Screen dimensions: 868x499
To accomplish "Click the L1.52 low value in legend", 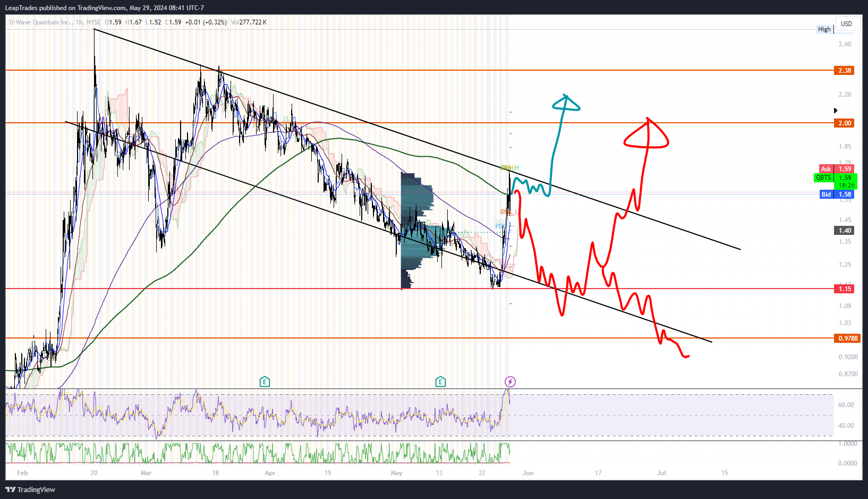I will coord(154,22).
